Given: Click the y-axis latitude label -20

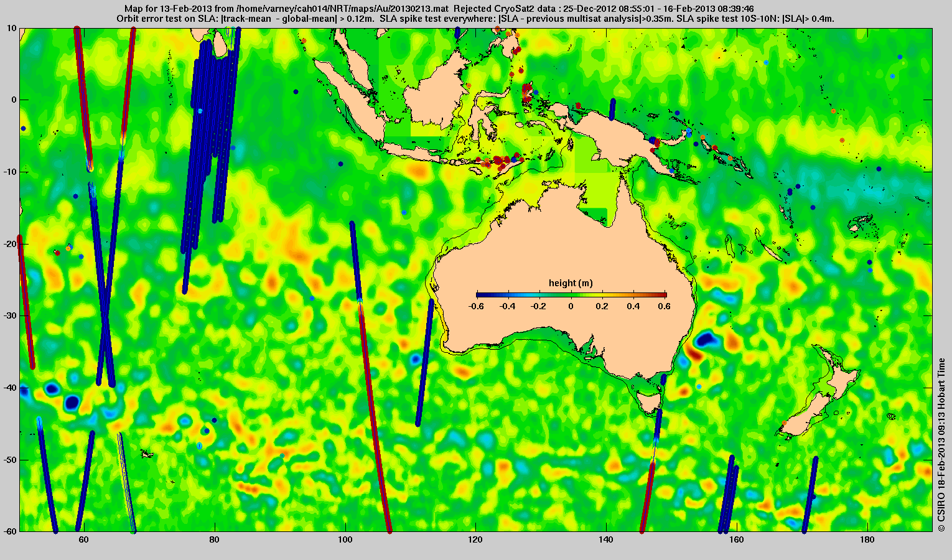Looking at the screenshot, I should click(x=10, y=244).
